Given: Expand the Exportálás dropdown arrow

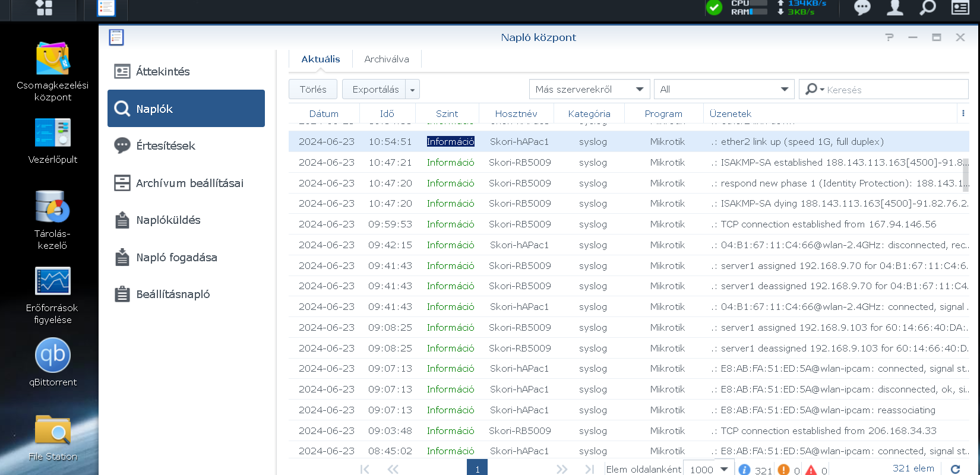Looking at the screenshot, I should click(413, 90).
